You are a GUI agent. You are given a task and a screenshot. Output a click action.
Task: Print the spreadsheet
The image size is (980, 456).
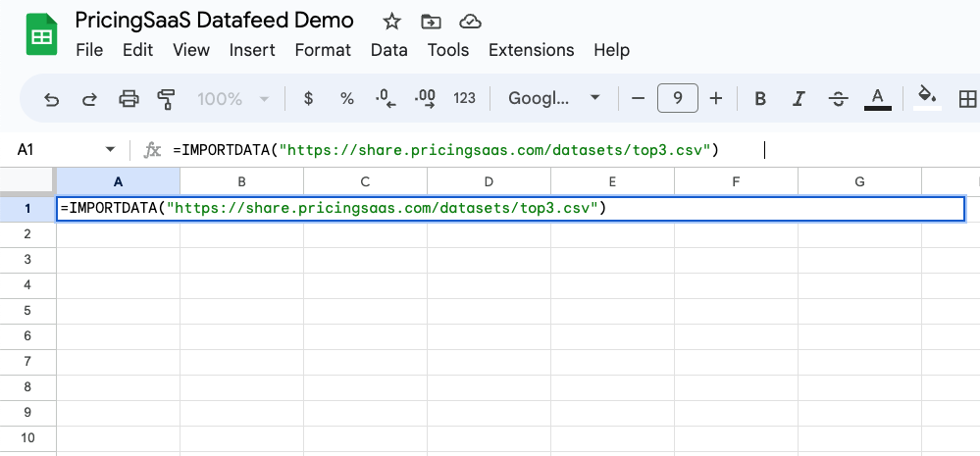[x=129, y=99]
